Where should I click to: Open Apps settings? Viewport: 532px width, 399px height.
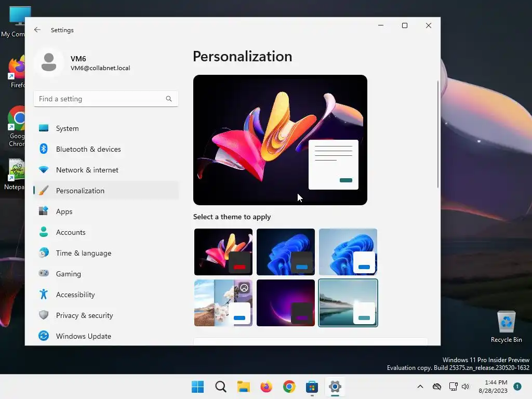click(106, 211)
